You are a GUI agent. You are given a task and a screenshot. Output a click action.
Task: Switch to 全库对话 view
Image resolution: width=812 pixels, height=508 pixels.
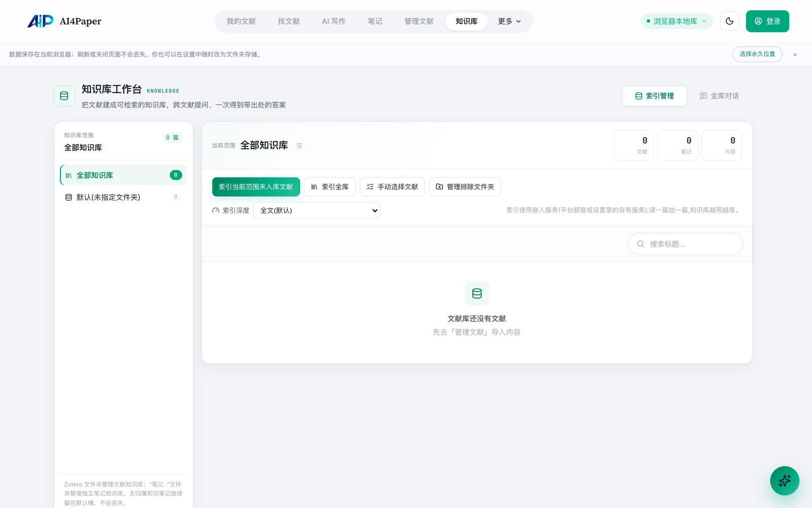pos(719,96)
